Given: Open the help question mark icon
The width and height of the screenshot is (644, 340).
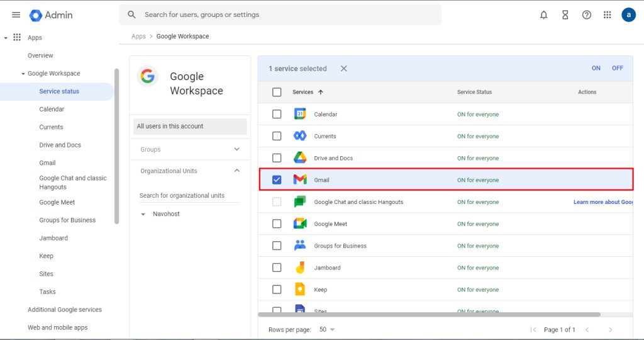Looking at the screenshot, I should pyautogui.click(x=587, y=15).
